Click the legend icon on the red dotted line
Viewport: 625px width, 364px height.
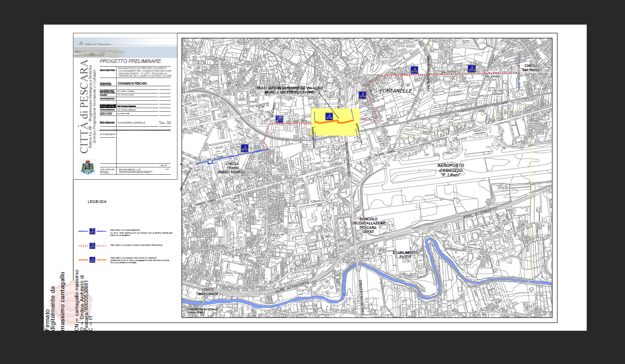coord(92,245)
